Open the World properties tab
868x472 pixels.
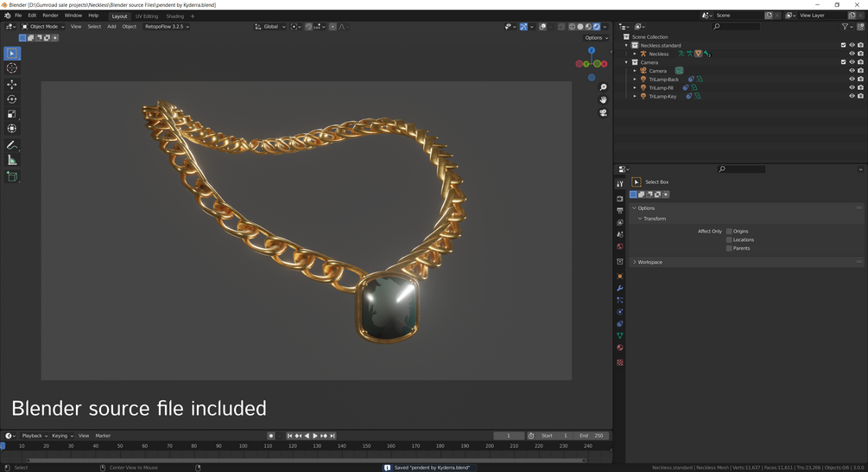tap(620, 246)
